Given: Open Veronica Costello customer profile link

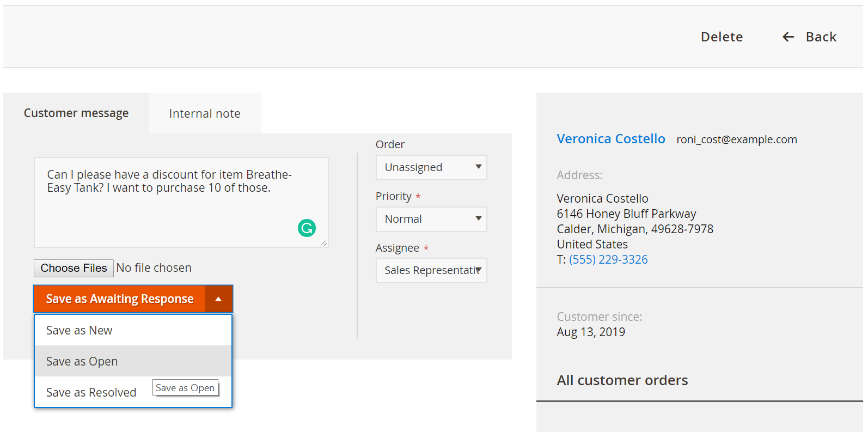Looking at the screenshot, I should [x=611, y=139].
